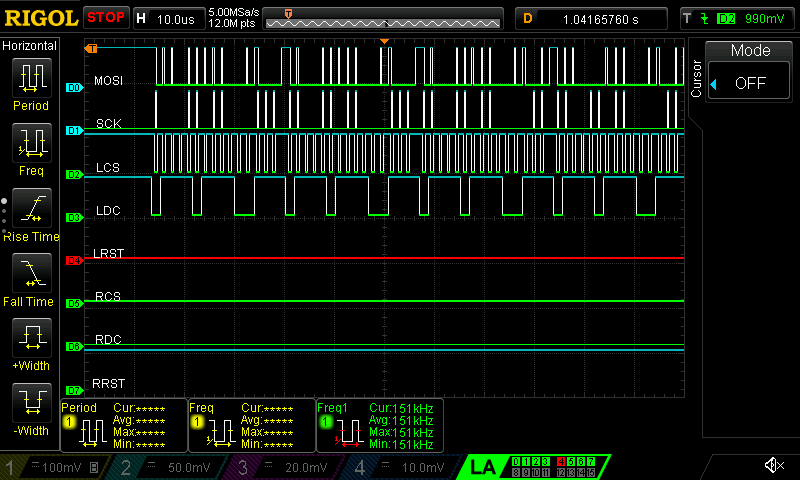Click the Period result channel 1 badge
This screenshot has width=800, height=480.
coord(69,422)
